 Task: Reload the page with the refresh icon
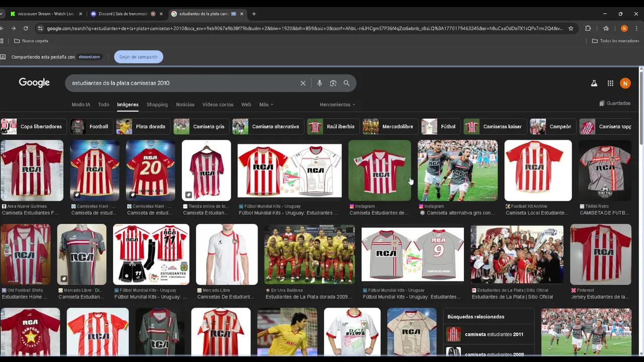(25, 28)
